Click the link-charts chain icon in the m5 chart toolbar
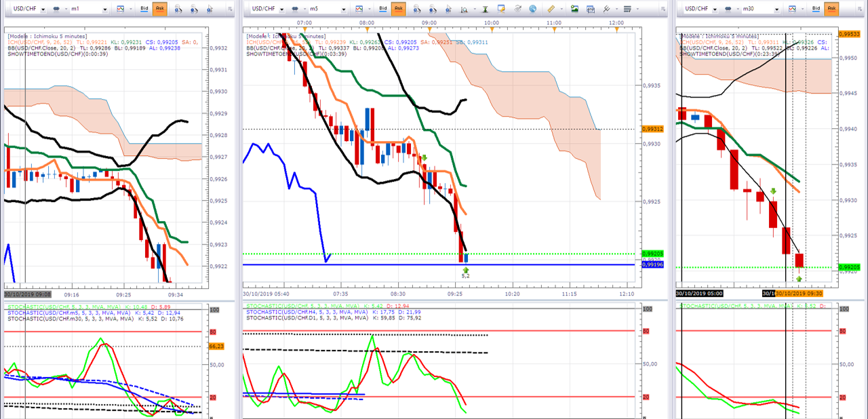This screenshot has height=419, width=868. (295, 8)
